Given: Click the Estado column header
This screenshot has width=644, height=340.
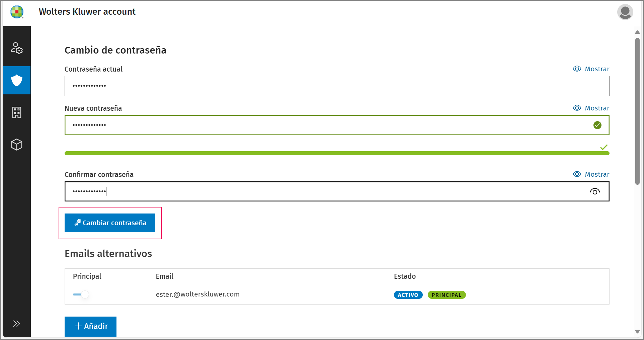Looking at the screenshot, I should coord(405,276).
